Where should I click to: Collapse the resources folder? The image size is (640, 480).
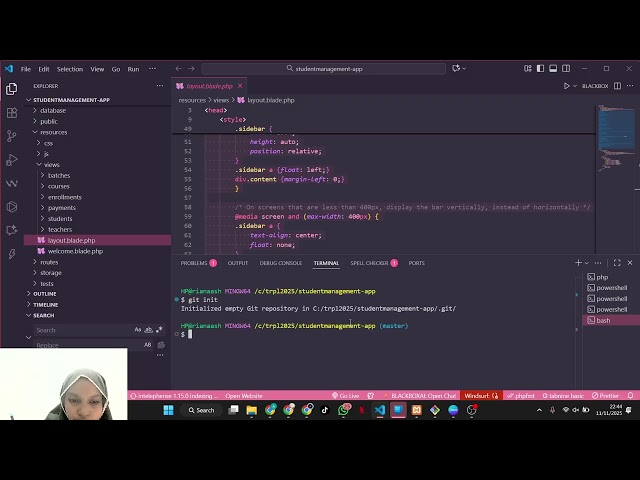click(x=53, y=132)
